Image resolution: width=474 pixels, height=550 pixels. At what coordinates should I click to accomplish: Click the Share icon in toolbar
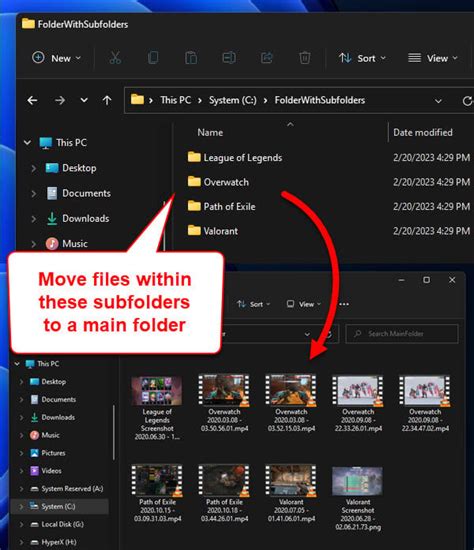267,58
